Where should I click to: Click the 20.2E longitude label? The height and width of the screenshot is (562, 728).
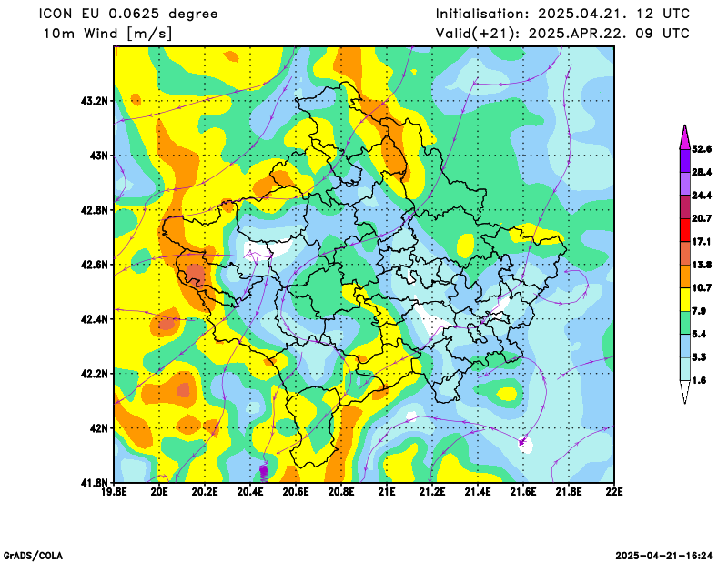(206, 491)
